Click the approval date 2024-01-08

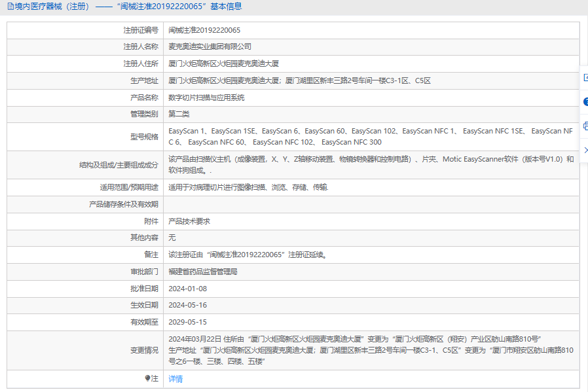pyautogui.click(x=187, y=289)
